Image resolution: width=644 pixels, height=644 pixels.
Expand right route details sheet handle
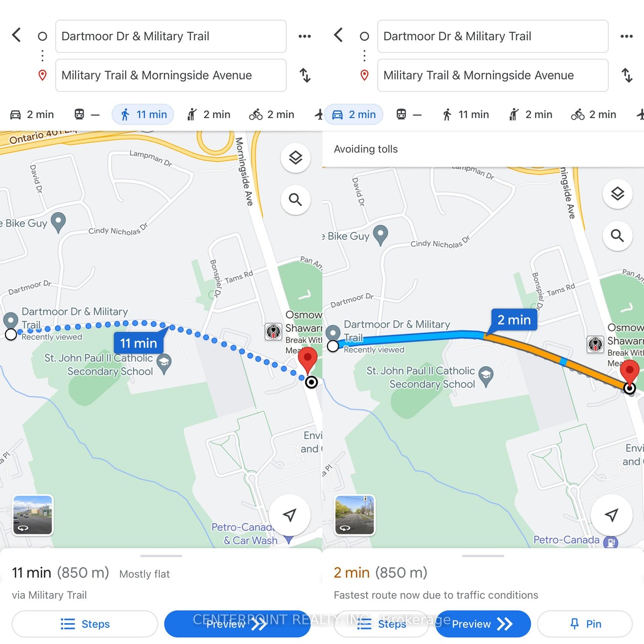[483, 556]
